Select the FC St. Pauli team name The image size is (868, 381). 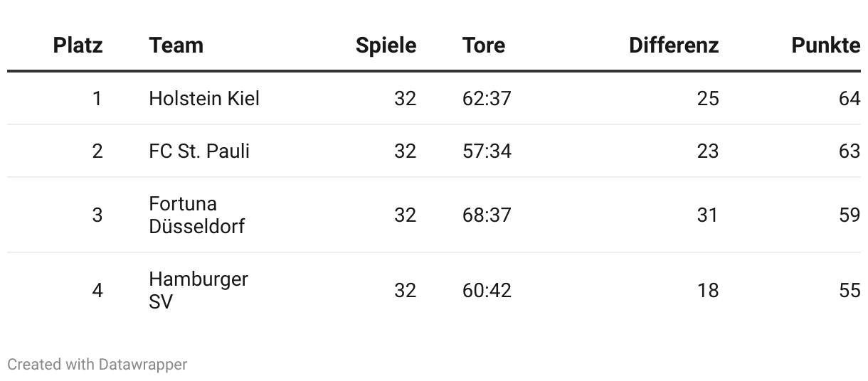click(199, 151)
